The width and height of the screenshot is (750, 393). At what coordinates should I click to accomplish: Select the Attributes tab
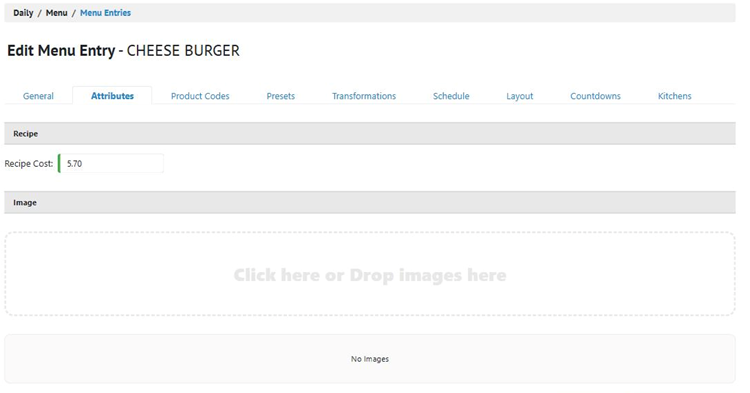[112, 96]
